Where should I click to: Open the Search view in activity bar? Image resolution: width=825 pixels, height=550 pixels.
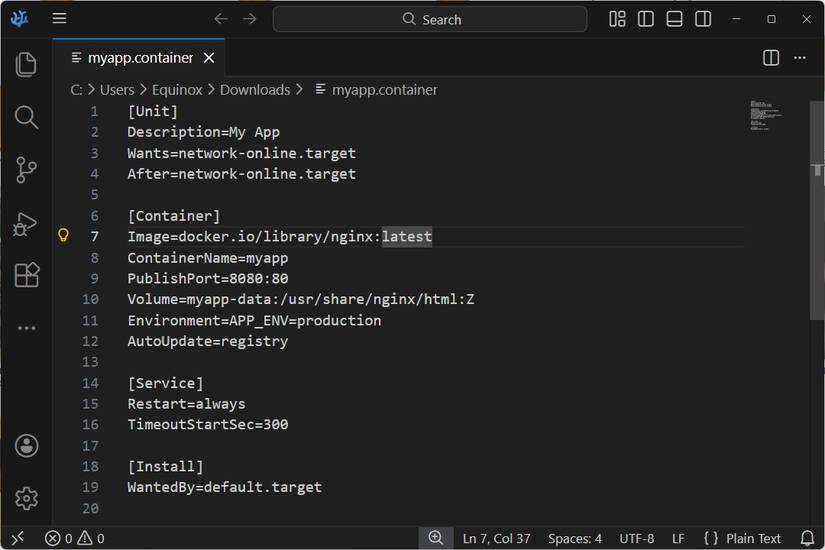pyautogui.click(x=26, y=117)
